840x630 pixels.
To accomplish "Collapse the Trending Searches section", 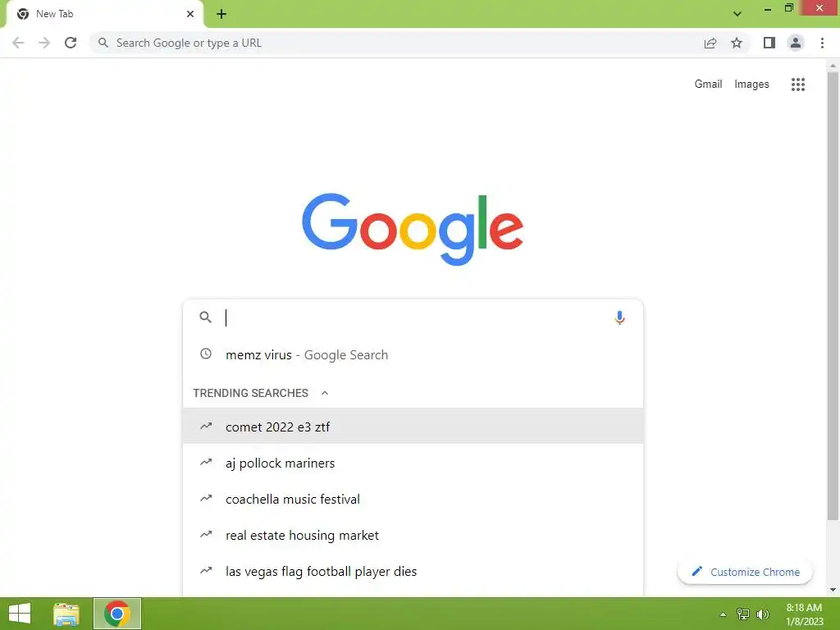I will [325, 393].
